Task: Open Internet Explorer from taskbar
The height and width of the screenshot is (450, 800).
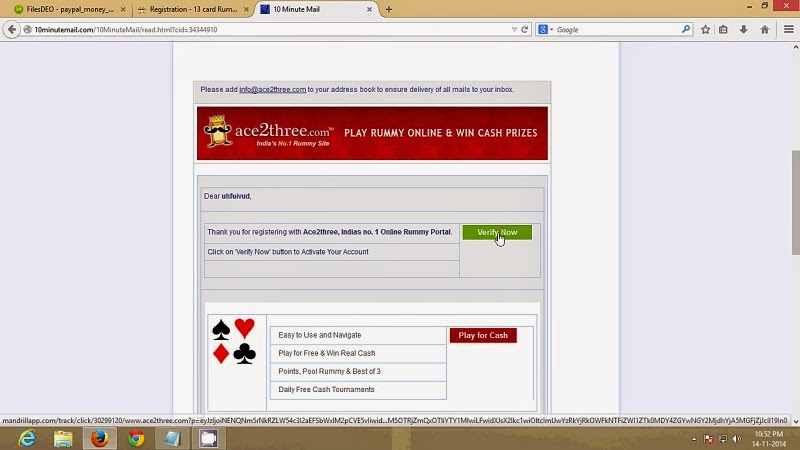Action: (27, 438)
